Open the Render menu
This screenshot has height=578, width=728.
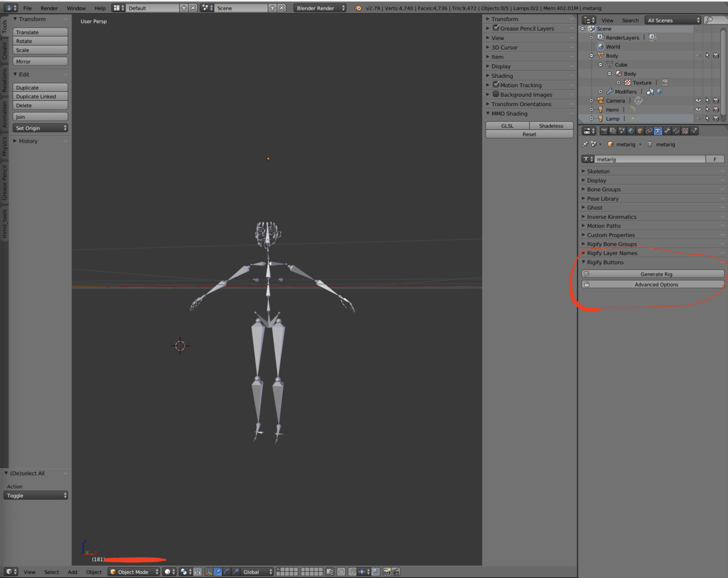click(x=49, y=8)
